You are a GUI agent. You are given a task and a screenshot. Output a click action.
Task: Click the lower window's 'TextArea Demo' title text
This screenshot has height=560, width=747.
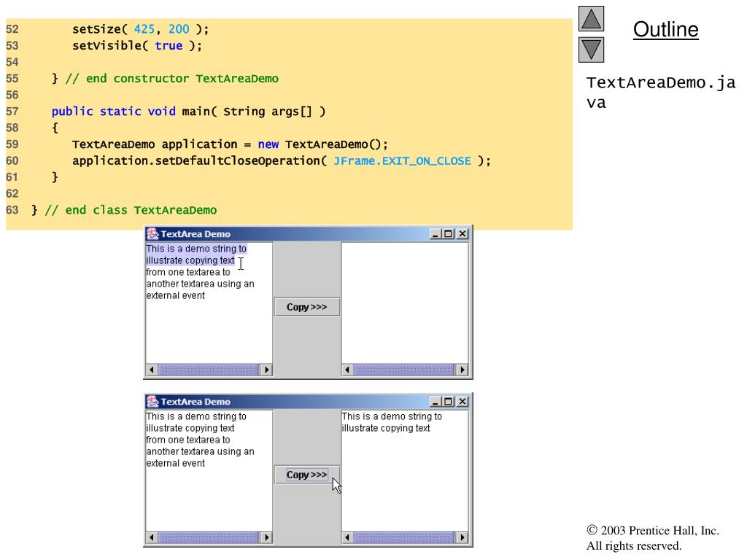(196, 402)
